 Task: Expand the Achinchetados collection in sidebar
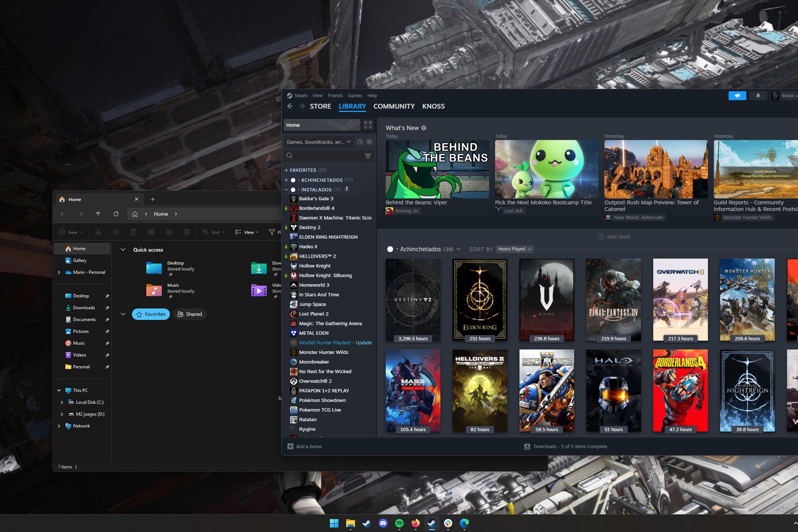(286, 180)
